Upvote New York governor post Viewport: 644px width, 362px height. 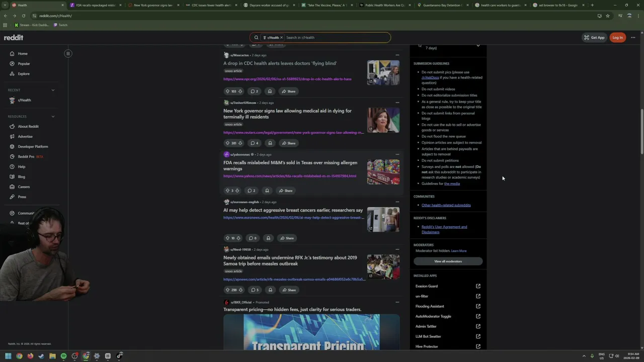coord(227,143)
